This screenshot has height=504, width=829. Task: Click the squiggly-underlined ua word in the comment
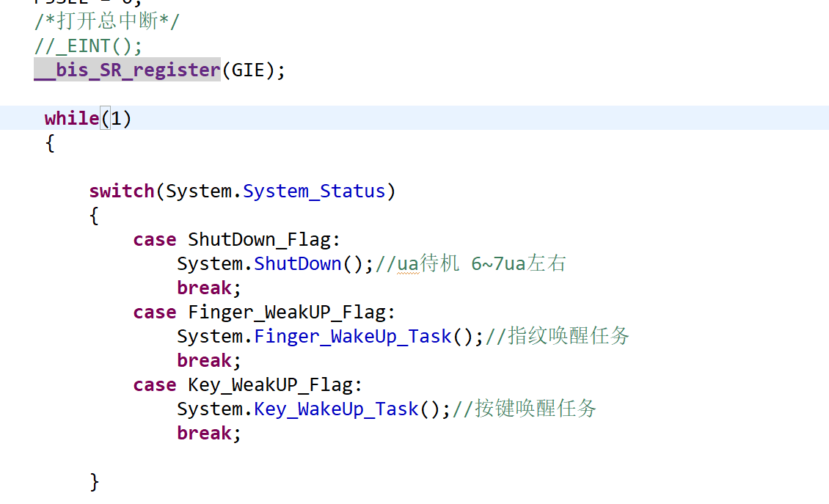(x=409, y=263)
